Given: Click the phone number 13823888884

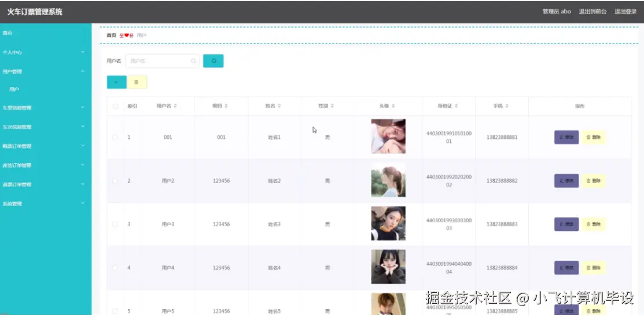Looking at the screenshot, I should coord(502,268).
